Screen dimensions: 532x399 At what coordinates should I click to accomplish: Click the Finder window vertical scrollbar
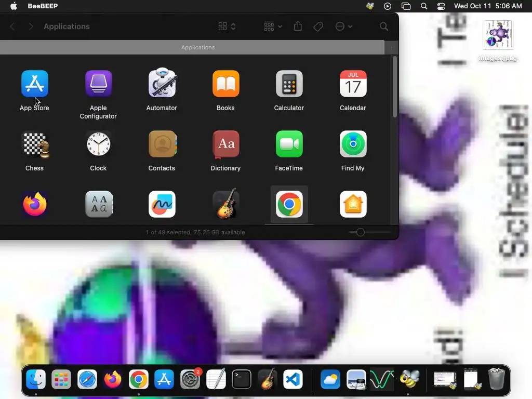(395, 87)
